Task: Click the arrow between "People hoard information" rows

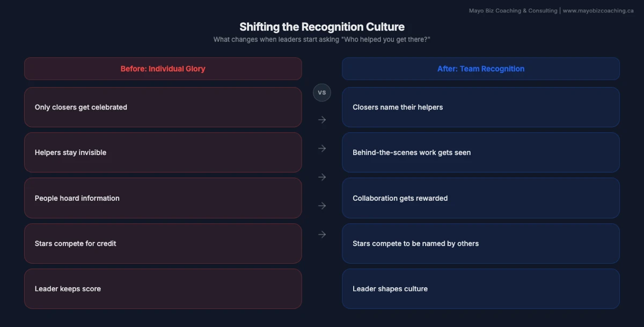Action: (x=322, y=177)
